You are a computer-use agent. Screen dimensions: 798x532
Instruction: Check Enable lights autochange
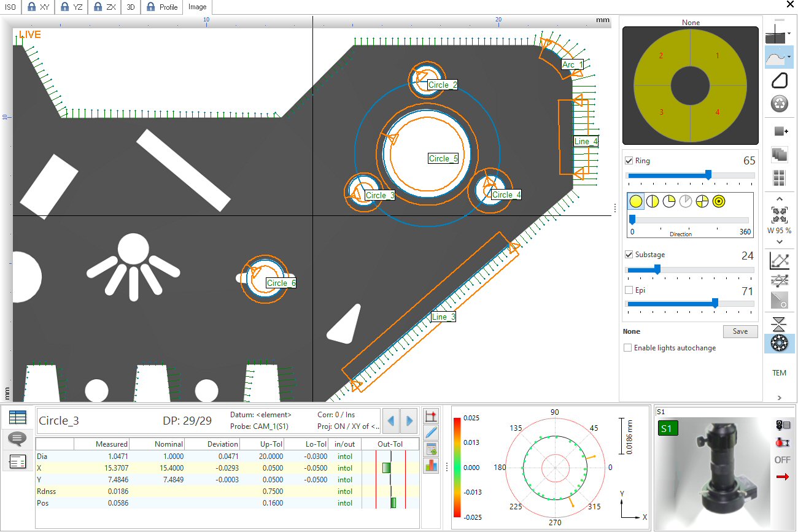tap(627, 348)
